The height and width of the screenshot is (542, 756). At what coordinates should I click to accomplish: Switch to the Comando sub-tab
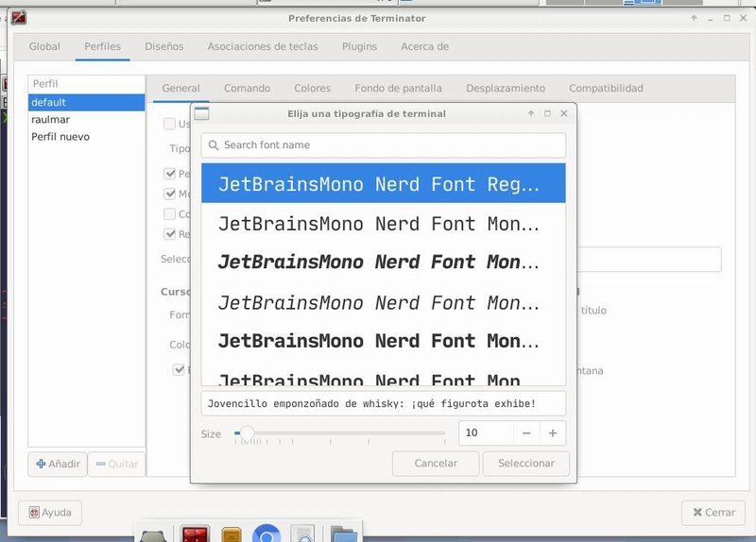pos(247,88)
